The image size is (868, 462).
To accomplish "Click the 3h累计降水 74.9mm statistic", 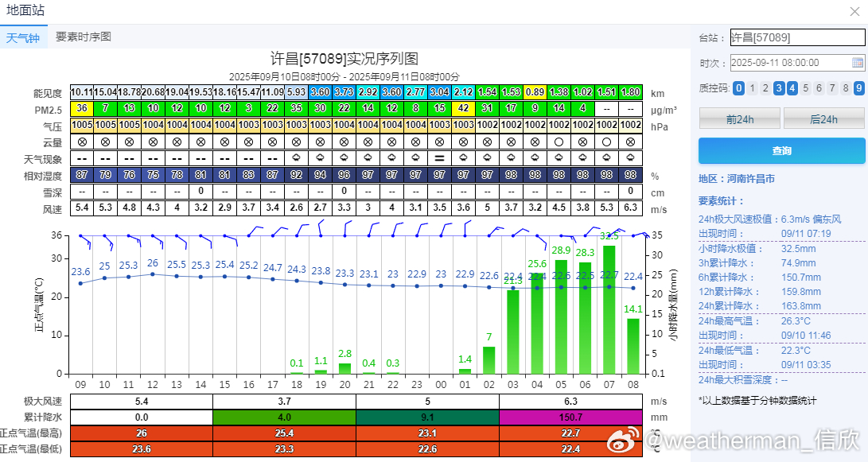I will 757,263.
